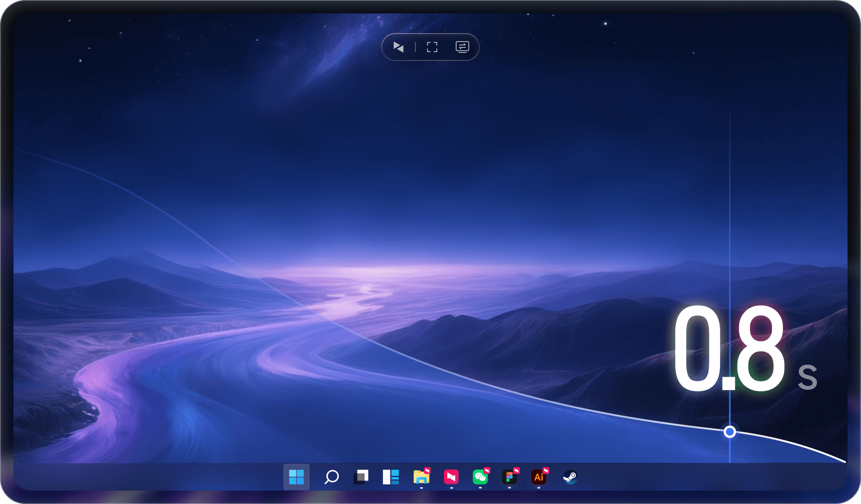Image resolution: width=861 pixels, height=504 pixels.
Task: Open the Windows Start menu
Action: [x=296, y=477]
